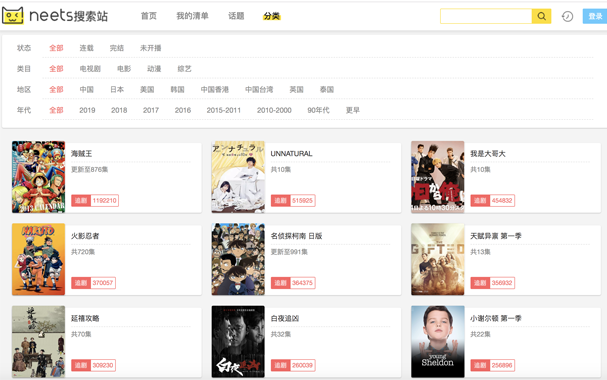
Task: Click the neets cat logo icon
Action: pos(13,15)
